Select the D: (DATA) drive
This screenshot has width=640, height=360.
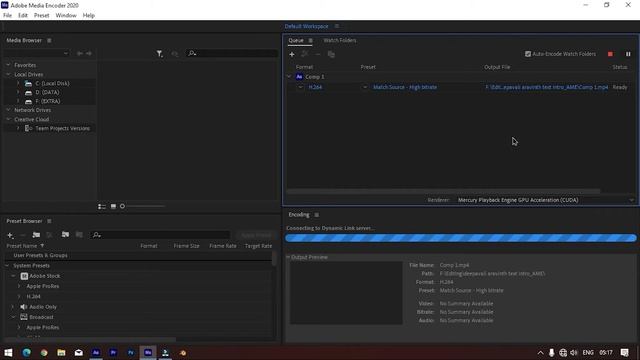coord(47,92)
